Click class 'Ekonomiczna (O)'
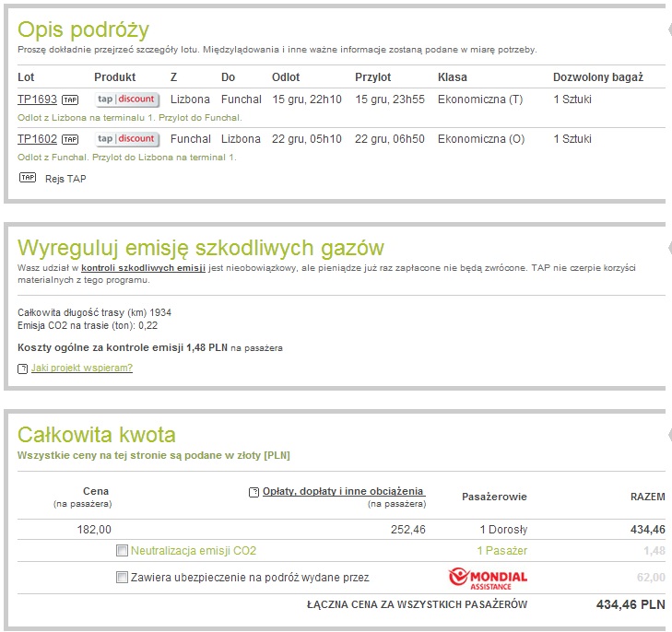Image resolution: width=672 pixels, height=632 pixels. pyautogui.click(x=481, y=139)
